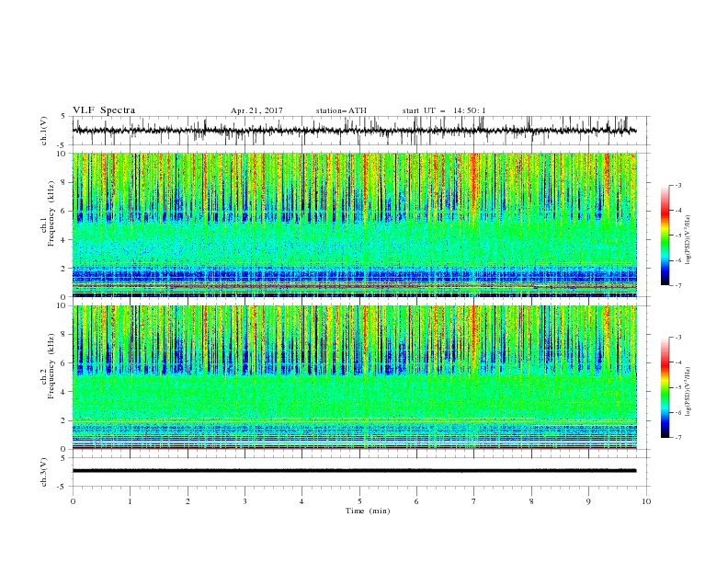Click the ch.1 PSD color bar legend

[665, 236]
